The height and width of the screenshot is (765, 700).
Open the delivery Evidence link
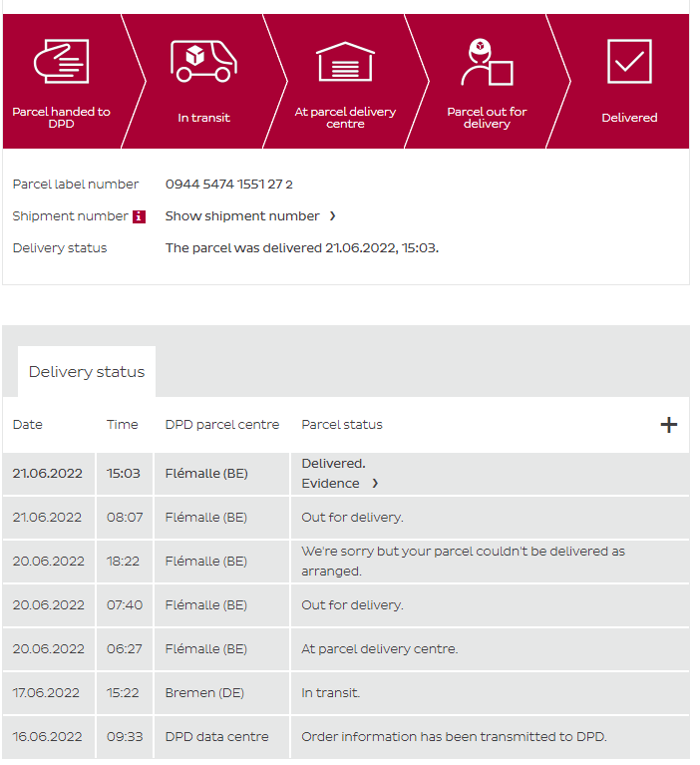[x=330, y=484]
